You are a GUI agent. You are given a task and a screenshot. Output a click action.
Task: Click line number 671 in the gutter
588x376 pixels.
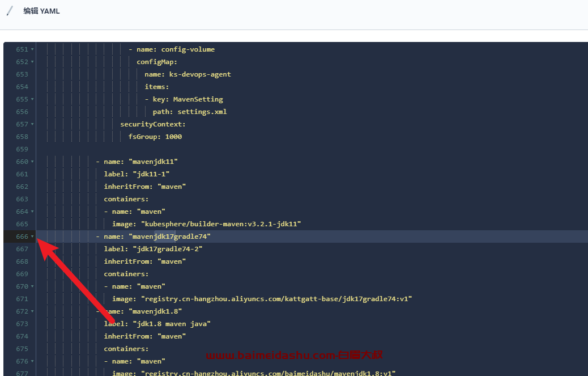tap(22, 299)
